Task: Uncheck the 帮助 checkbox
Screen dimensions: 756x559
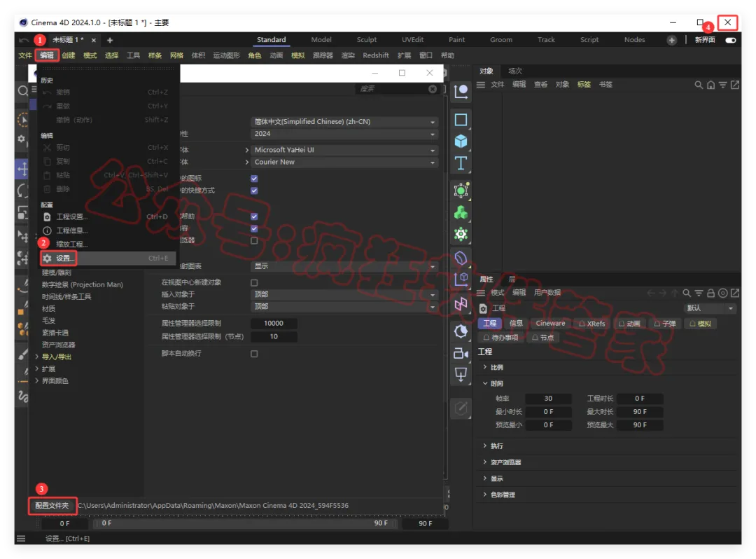Action: [254, 216]
